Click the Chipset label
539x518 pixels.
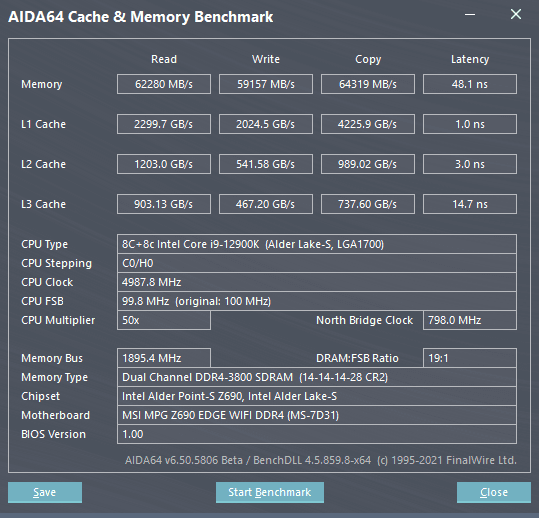tap(40, 396)
